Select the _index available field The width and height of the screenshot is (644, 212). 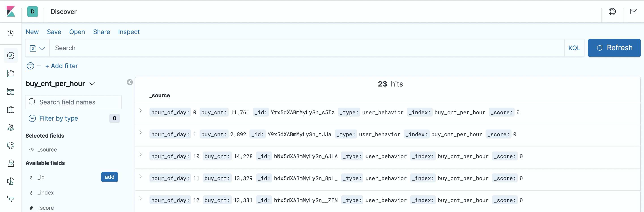click(45, 193)
